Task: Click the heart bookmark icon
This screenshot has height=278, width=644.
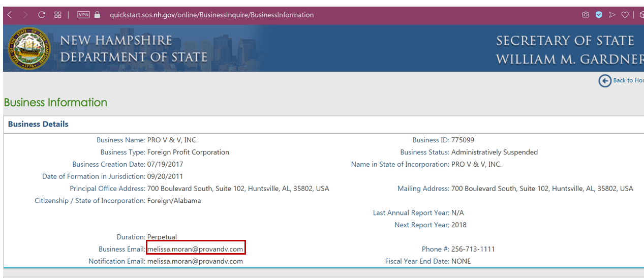Action: (x=625, y=15)
